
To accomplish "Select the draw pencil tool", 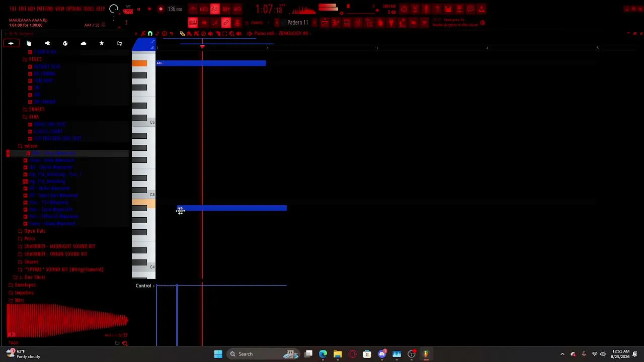I will 182,34.
